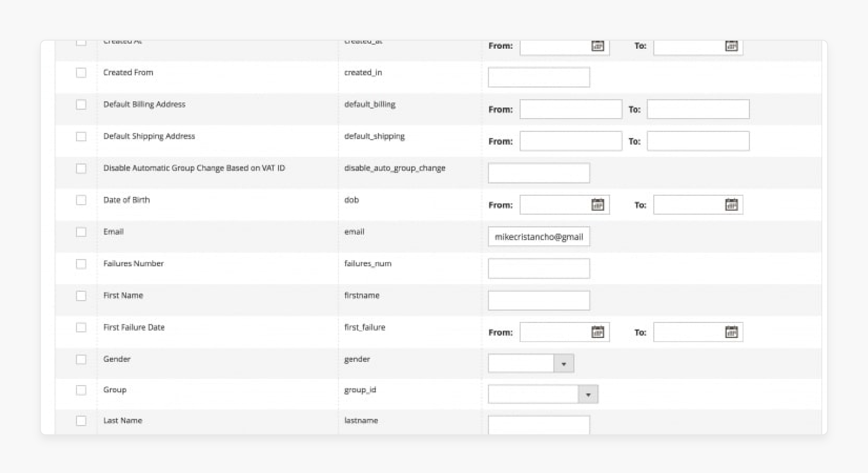
Task: Check the Failures Number checkbox
Action: coord(81,264)
